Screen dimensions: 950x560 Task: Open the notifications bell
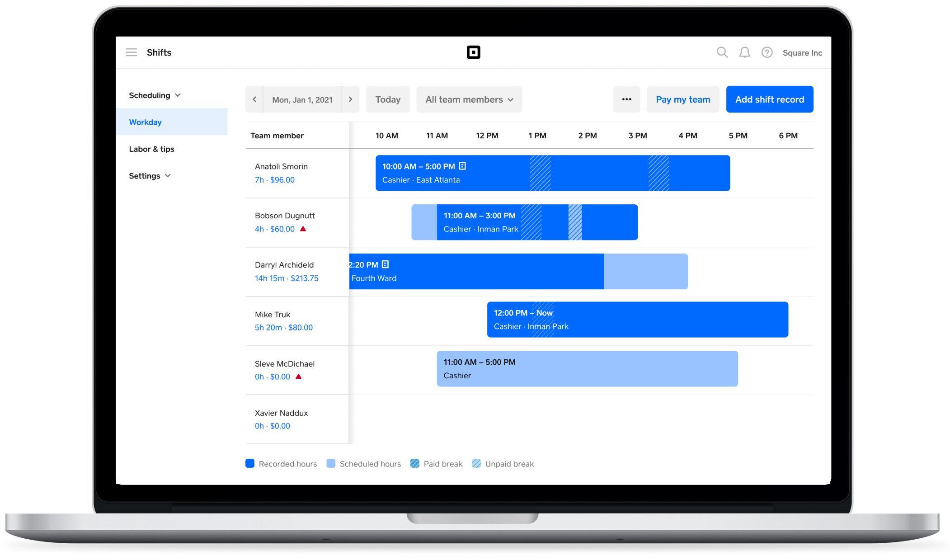[744, 52]
